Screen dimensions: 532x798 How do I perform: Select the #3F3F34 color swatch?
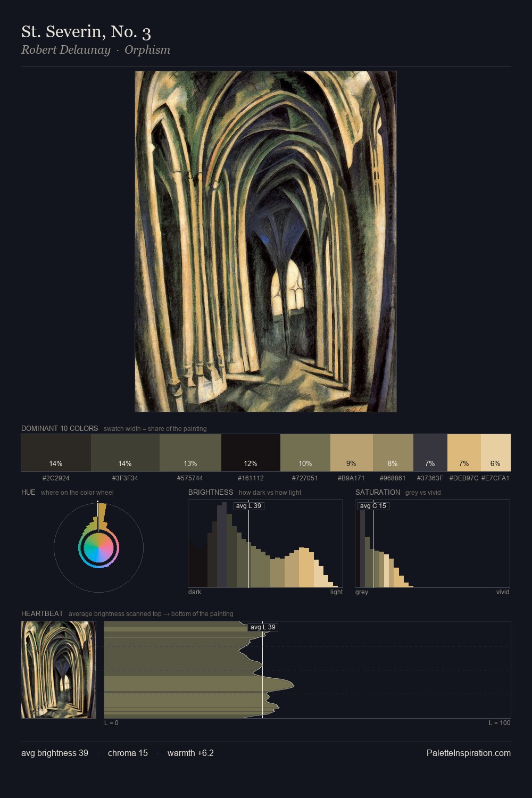(x=125, y=453)
